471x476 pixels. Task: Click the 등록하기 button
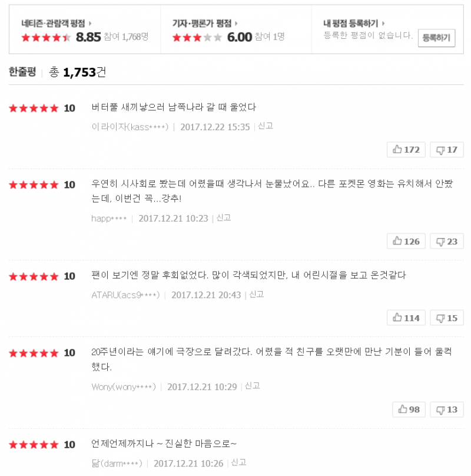coord(436,38)
